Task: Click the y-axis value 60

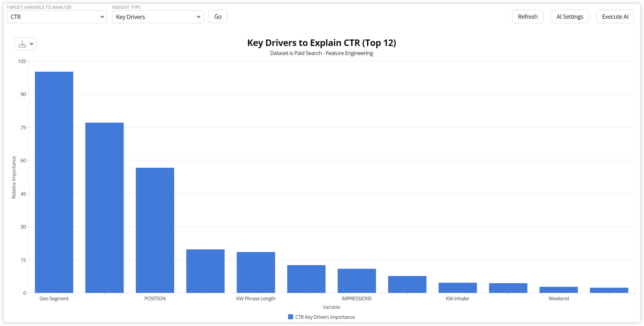Action: click(x=23, y=161)
